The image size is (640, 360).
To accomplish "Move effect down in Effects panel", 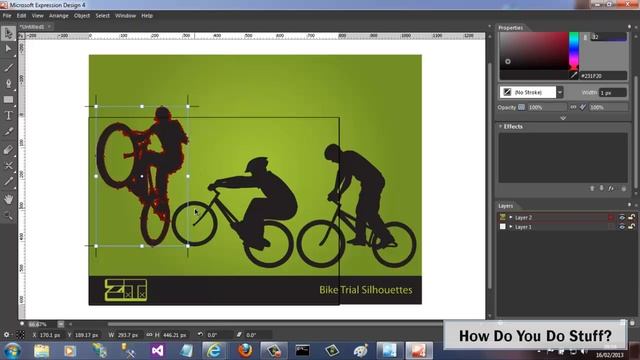I will coord(601,189).
